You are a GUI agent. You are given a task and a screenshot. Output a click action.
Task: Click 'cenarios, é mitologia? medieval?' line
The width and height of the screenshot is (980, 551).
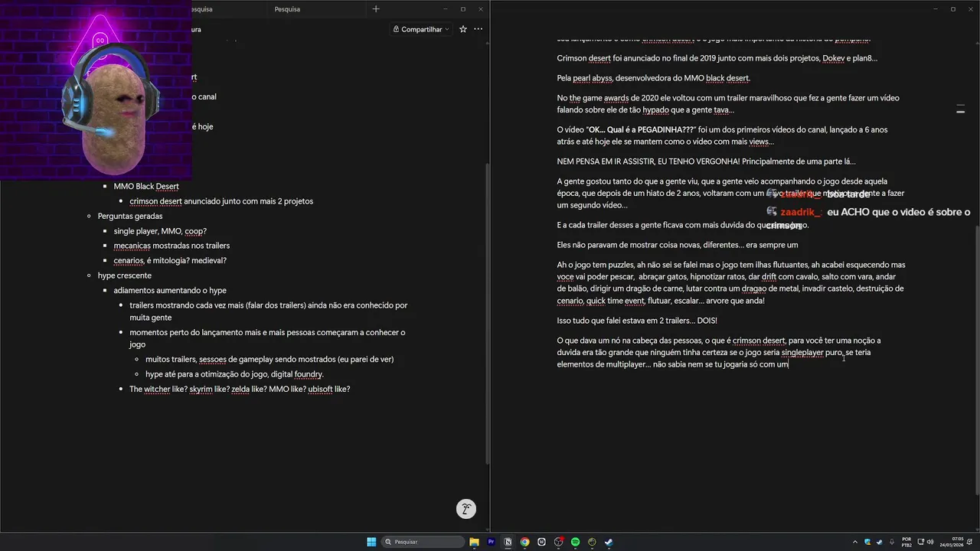click(x=170, y=260)
